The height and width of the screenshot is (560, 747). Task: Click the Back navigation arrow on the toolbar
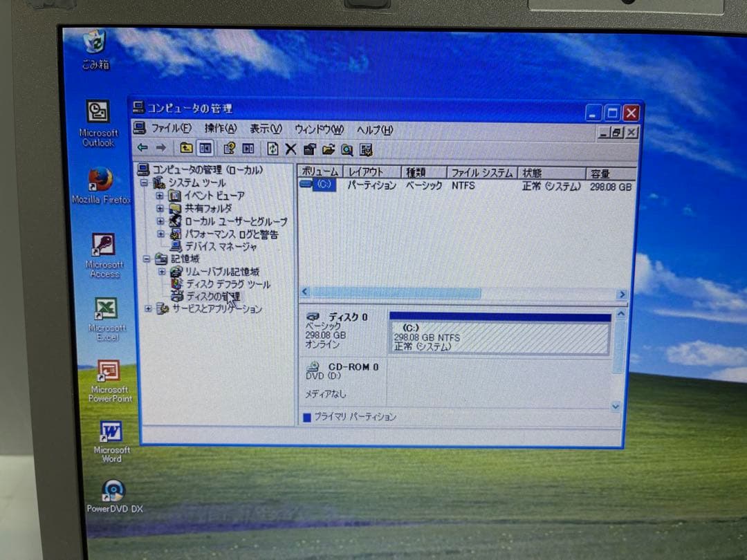click(x=142, y=147)
